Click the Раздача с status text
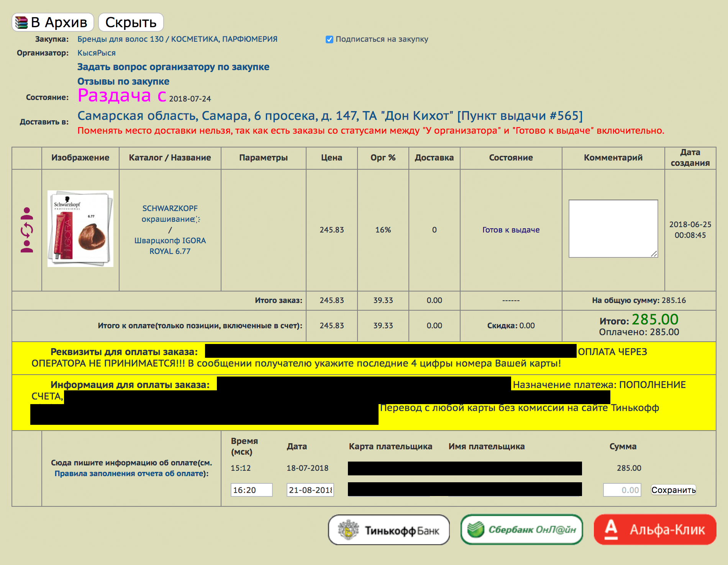 (122, 95)
